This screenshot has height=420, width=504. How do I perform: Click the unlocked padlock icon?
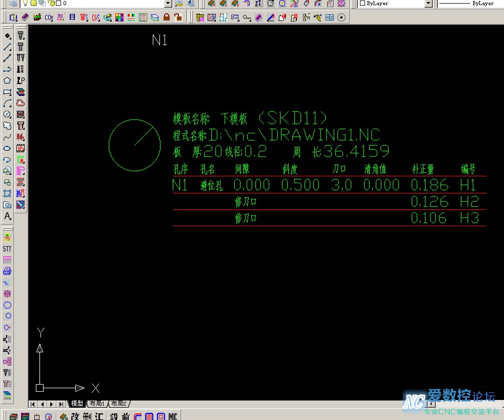[x=178, y=17]
